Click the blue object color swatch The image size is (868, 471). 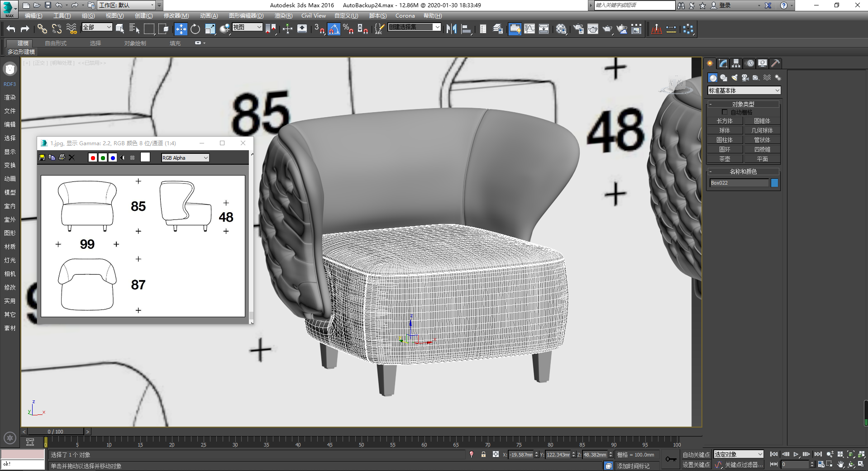pyautogui.click(x=774, y=183)
